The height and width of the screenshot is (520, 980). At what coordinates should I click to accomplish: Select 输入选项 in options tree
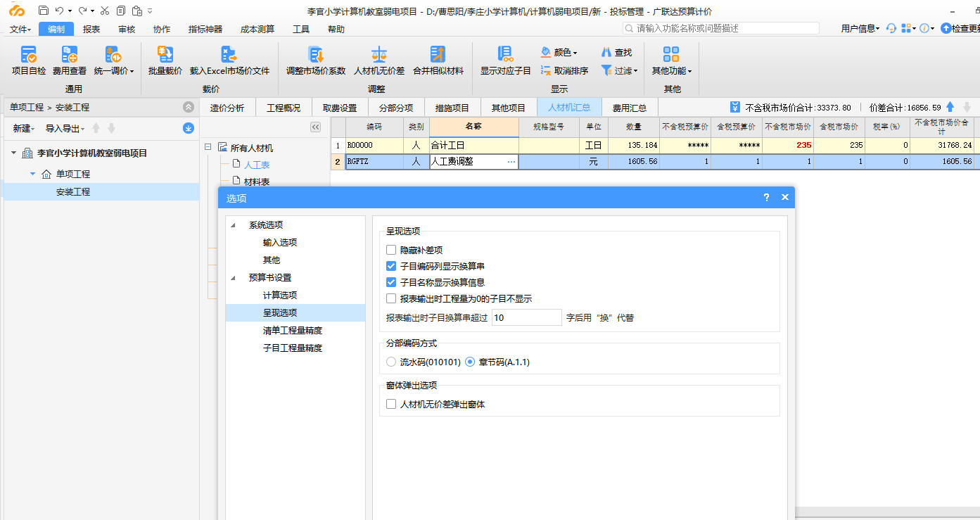(x=280, y=242)
